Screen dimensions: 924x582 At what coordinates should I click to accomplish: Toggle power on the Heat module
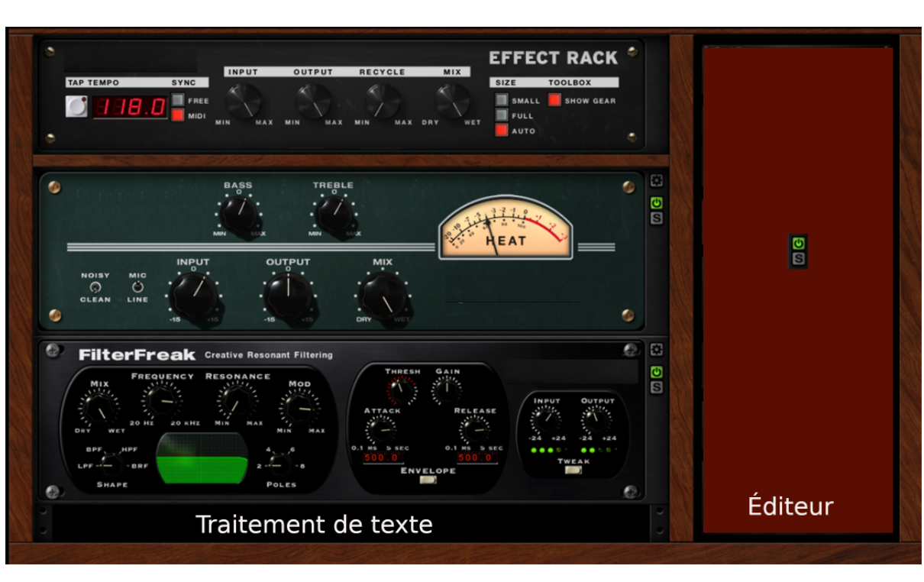pyautogui.click(x=656, y=203)
